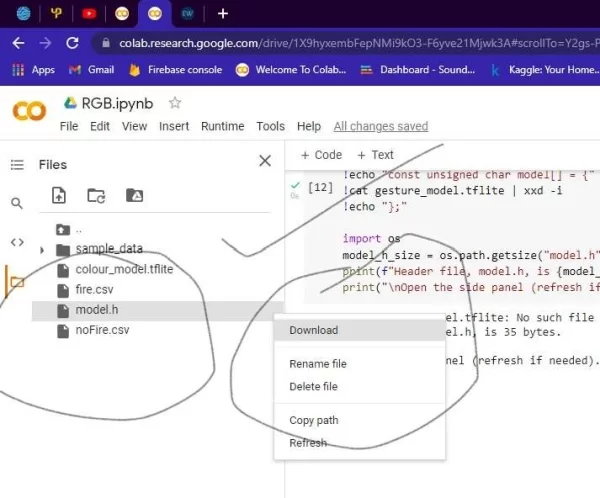The image size is (600, 498).
Task: Click the padlock site info icon
Action: [106, 43]
